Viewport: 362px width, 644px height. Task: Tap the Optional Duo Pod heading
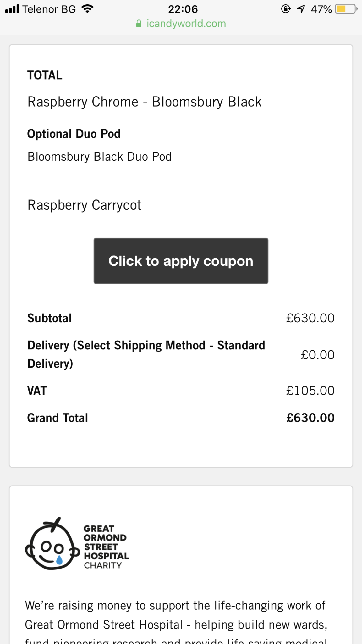[x=74, y=134]
